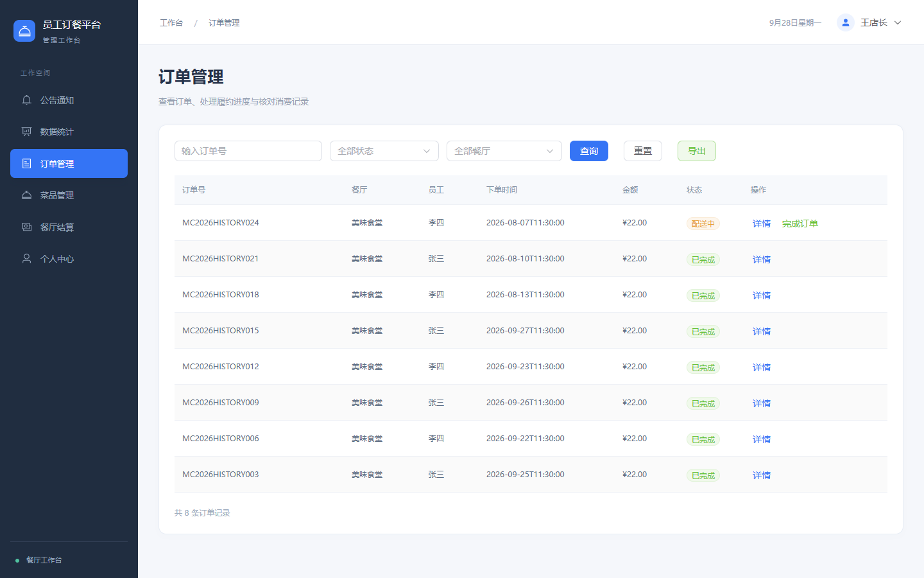Open 详情 for order MC2026HISTORY003
The height and width of the screenshot is (578, 924).
click(x=762, y=475)
